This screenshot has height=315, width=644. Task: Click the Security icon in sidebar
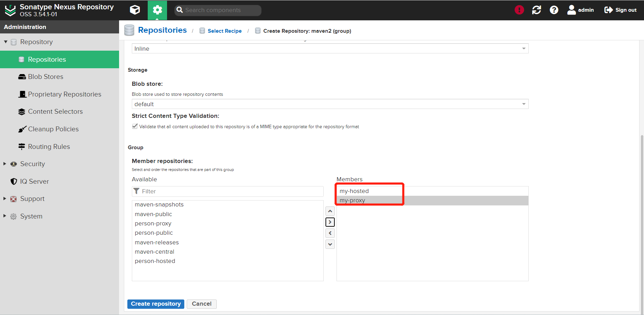[13, 164]
